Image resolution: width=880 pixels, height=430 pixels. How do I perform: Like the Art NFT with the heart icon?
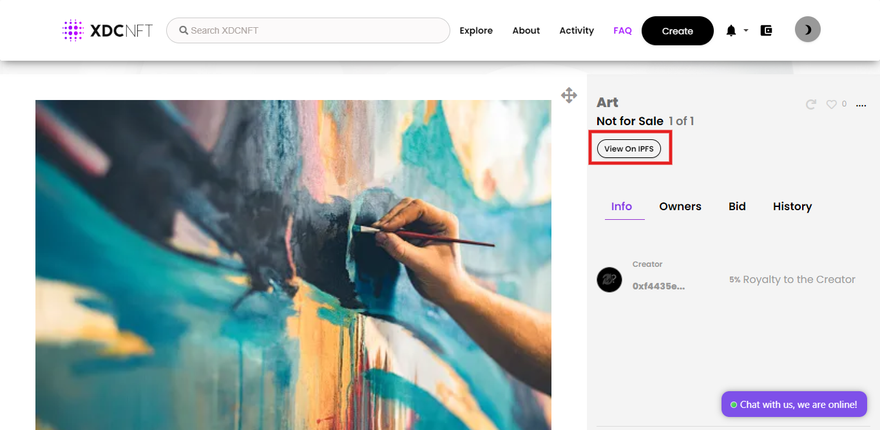[831, 104]
